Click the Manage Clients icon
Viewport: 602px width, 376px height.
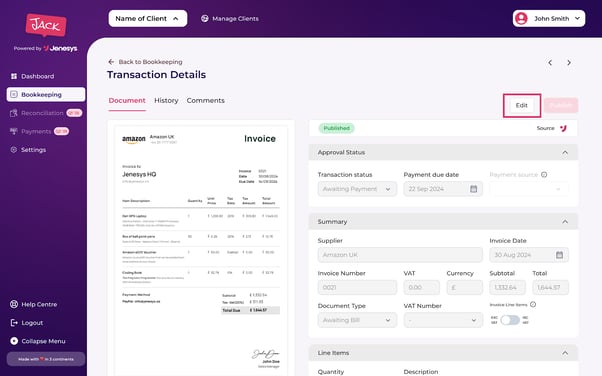pos(205,18)
